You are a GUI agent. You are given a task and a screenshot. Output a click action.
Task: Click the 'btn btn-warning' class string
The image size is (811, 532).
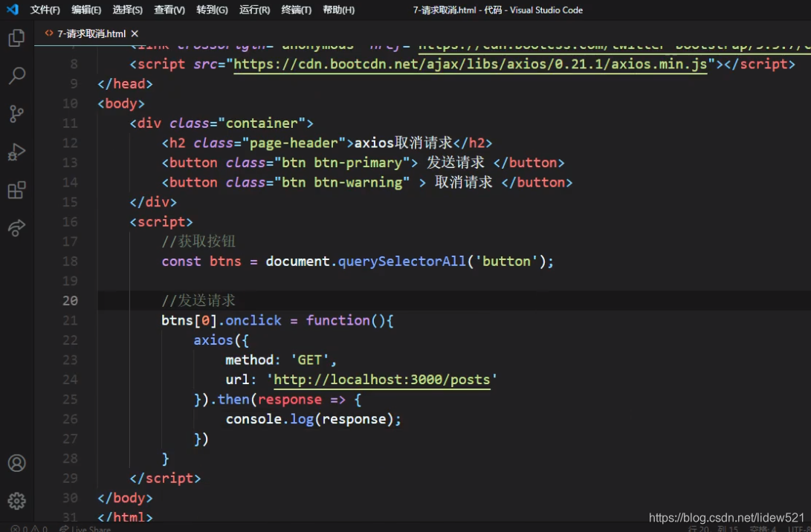click(342, 182)
